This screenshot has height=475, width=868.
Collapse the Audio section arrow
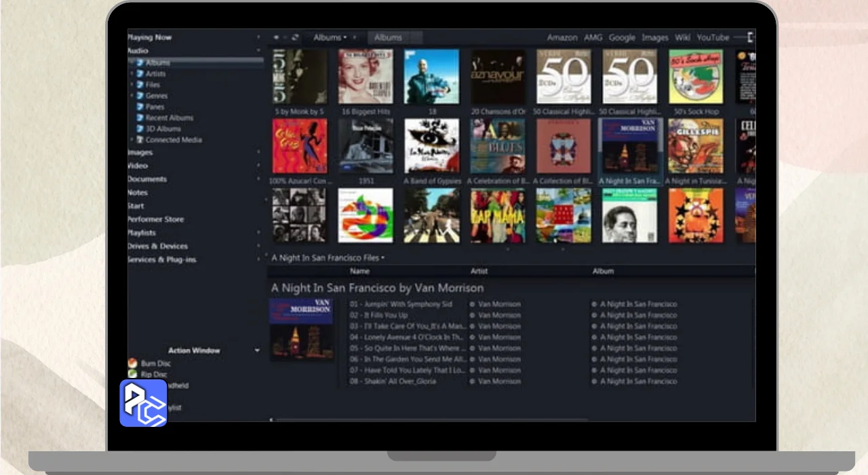[x=258, y=50]
